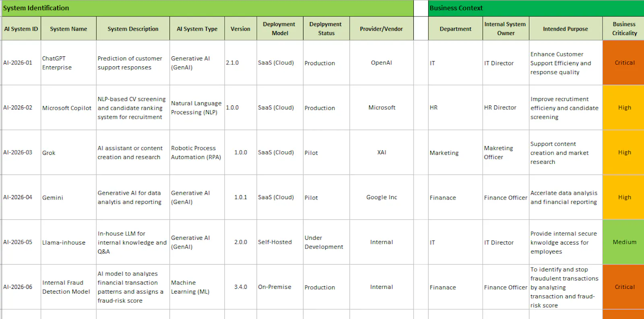This screenshot has height=319, width=644.
Task: Select the Version column header
Action: pos(240,29)
